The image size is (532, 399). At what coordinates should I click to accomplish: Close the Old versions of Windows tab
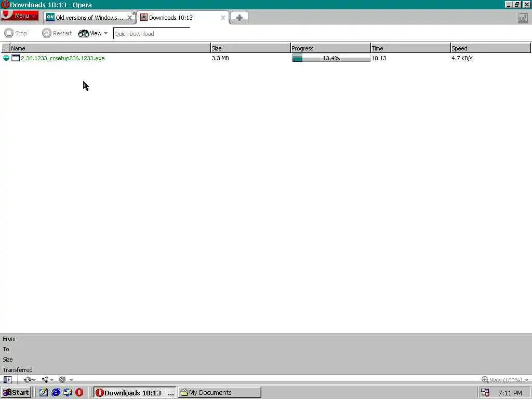129,18
